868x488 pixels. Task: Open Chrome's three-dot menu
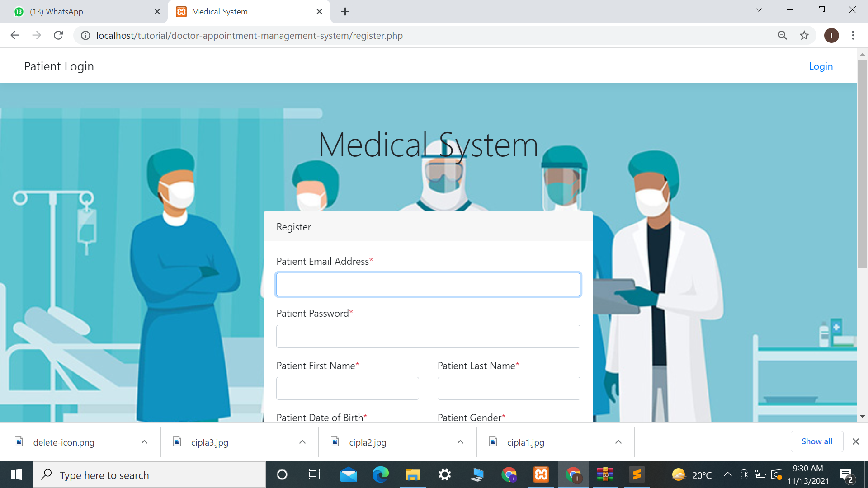[853, 35]
